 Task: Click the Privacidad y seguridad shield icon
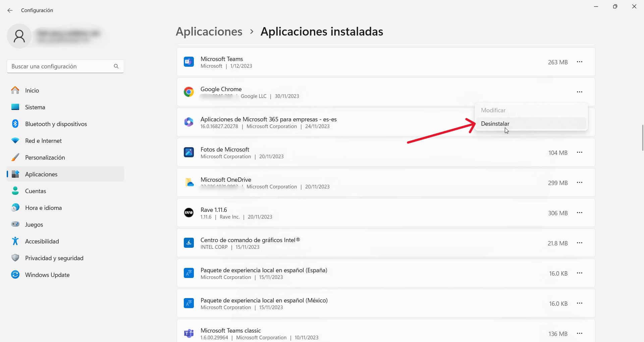(x=15, y=258)
